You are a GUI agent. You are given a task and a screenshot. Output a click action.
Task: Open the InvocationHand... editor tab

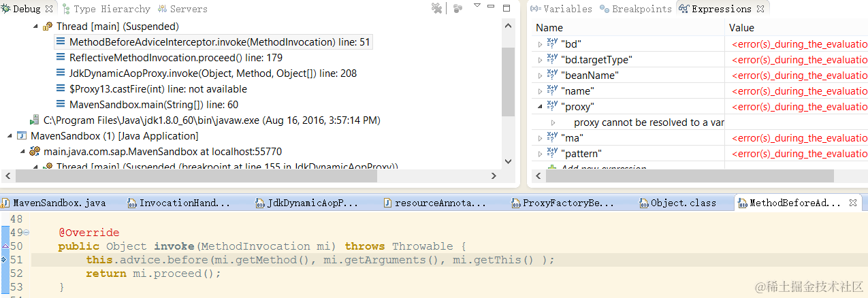point(179,203)
